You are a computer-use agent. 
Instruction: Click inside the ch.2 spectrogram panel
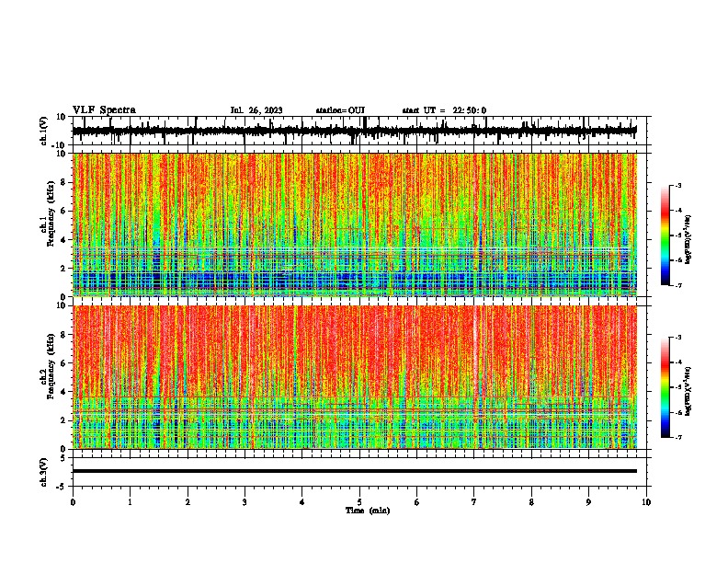(355, 377)
